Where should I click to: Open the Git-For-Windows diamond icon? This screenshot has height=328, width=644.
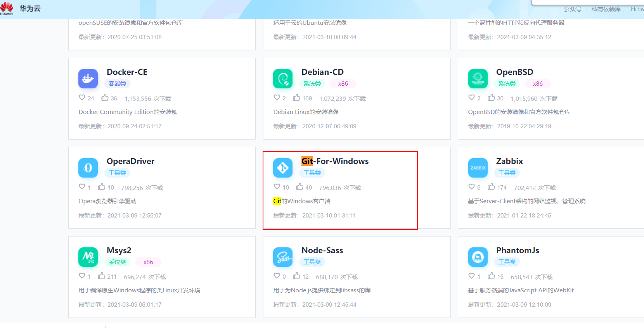coord(283,168)
